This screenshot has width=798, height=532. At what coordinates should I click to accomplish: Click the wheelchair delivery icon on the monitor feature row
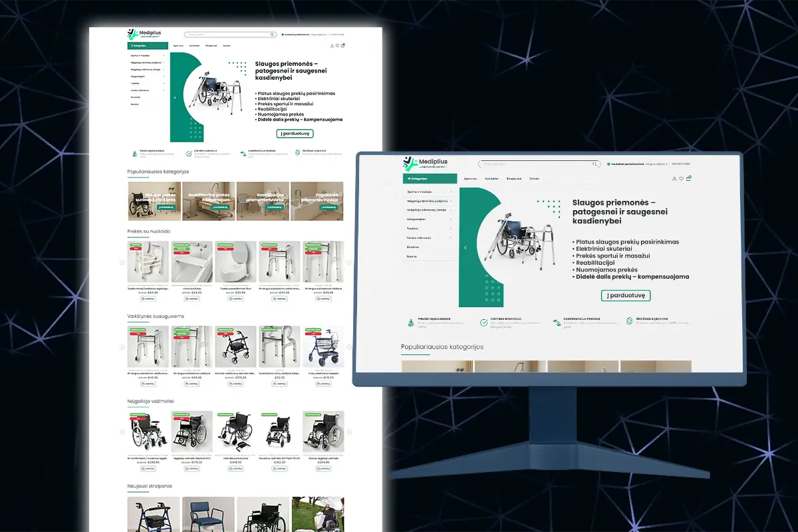(x=410, y=323)
